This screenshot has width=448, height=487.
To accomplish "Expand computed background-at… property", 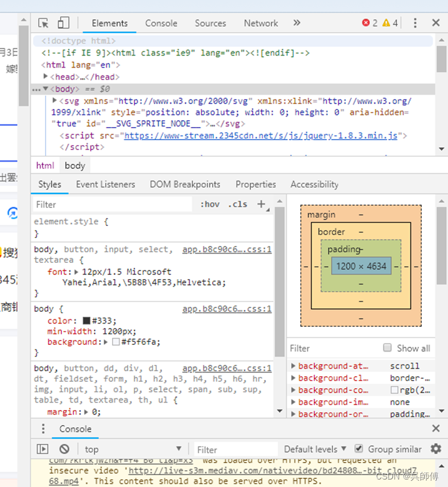I will click(x=293, y=366).
